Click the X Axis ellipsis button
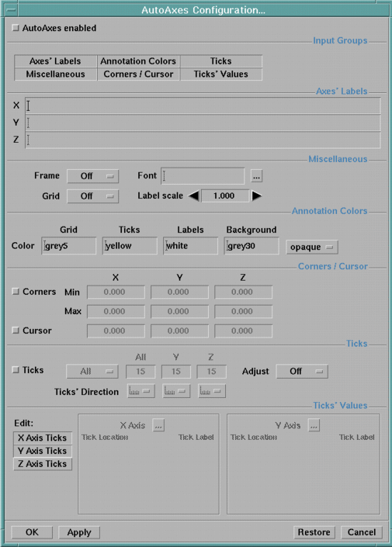The image size is (392, 547). click(x=158, y=425)
